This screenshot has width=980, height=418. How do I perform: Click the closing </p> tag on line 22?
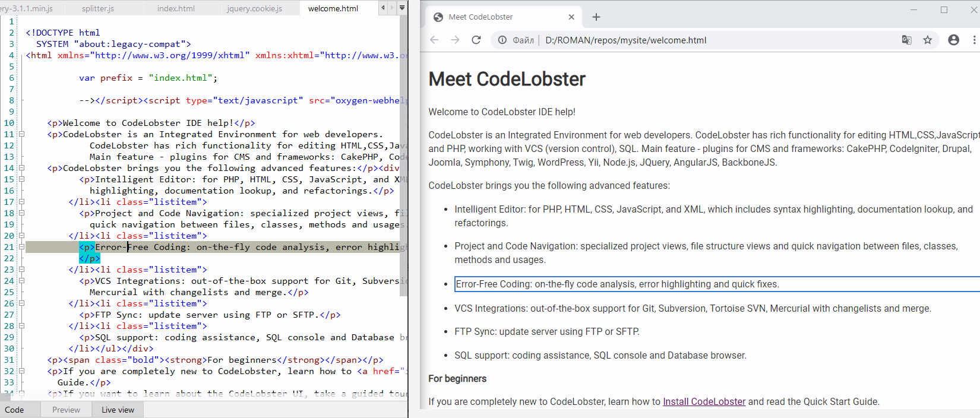point(90,258)
